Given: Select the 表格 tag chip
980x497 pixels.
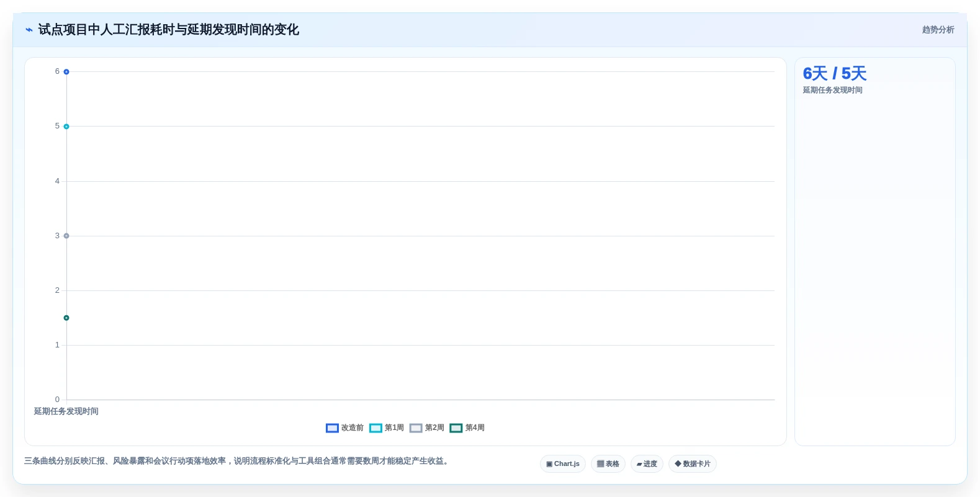Looking at the screenshot, I should point(608,464).
